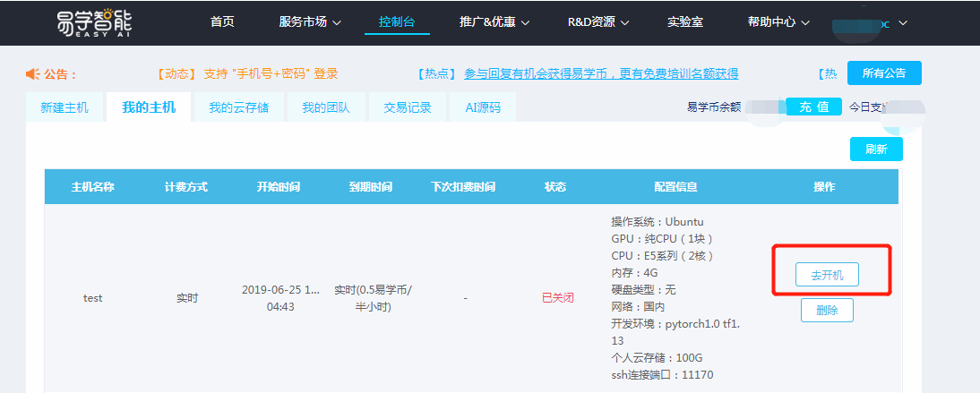Open the 我的团队 tab

pos(325,107)
